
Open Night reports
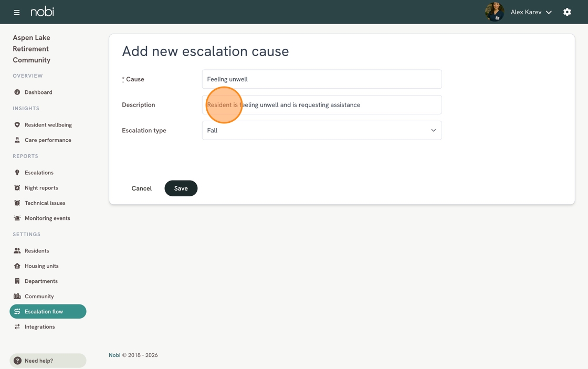tap(41, 188)
